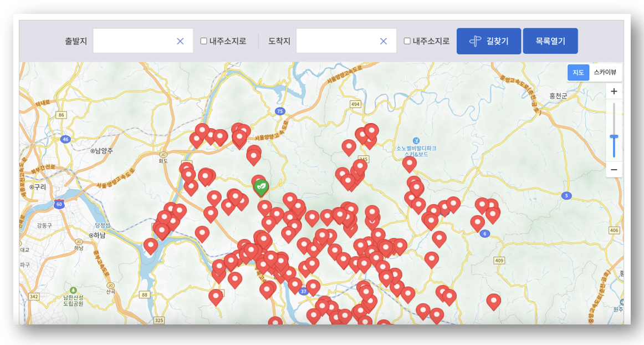Click the blue route 6 road badge
The width and height of the screenshot is (644, 345).
pos(485,235)
